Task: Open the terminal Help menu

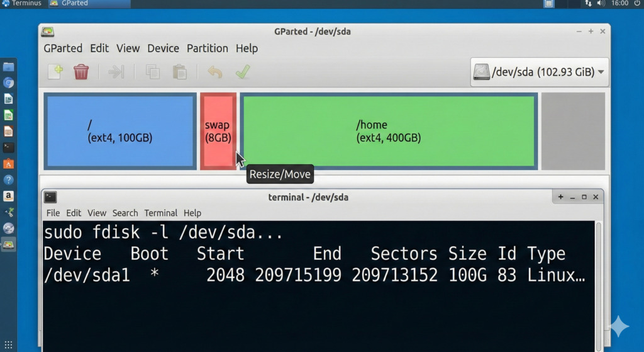Action: pos(192,213)
